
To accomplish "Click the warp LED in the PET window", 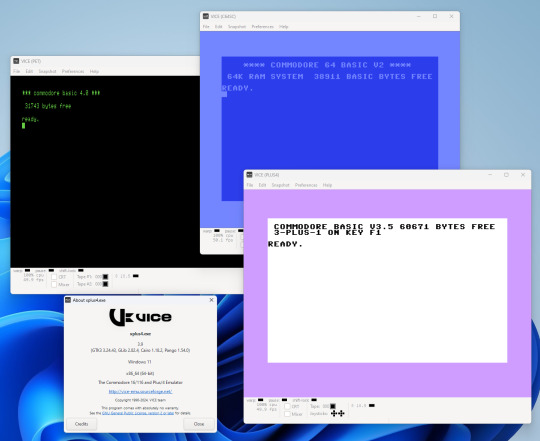I will [28, 271].
